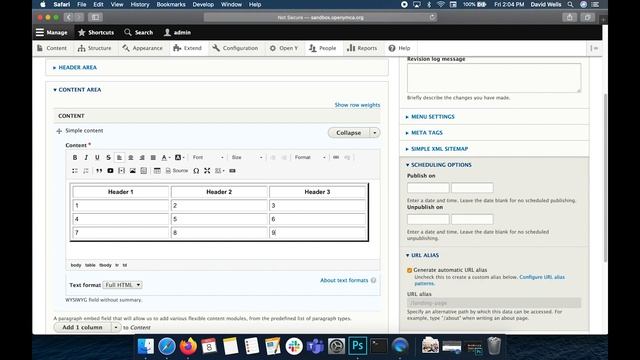Open the Appearance admin tab
Viewport: 640px width, 360px height.
[142, 48]
